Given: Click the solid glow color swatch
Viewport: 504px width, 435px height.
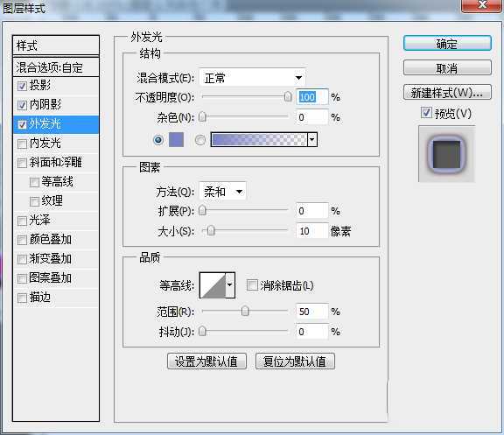Looking at the screenshot, I should (x=176, y=139).
